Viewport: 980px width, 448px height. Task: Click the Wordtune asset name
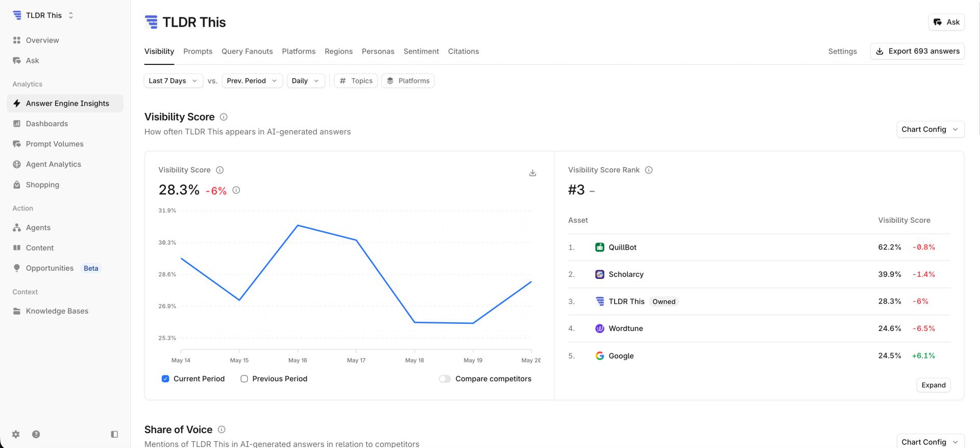pyautogui.click(x=626, y=328)
